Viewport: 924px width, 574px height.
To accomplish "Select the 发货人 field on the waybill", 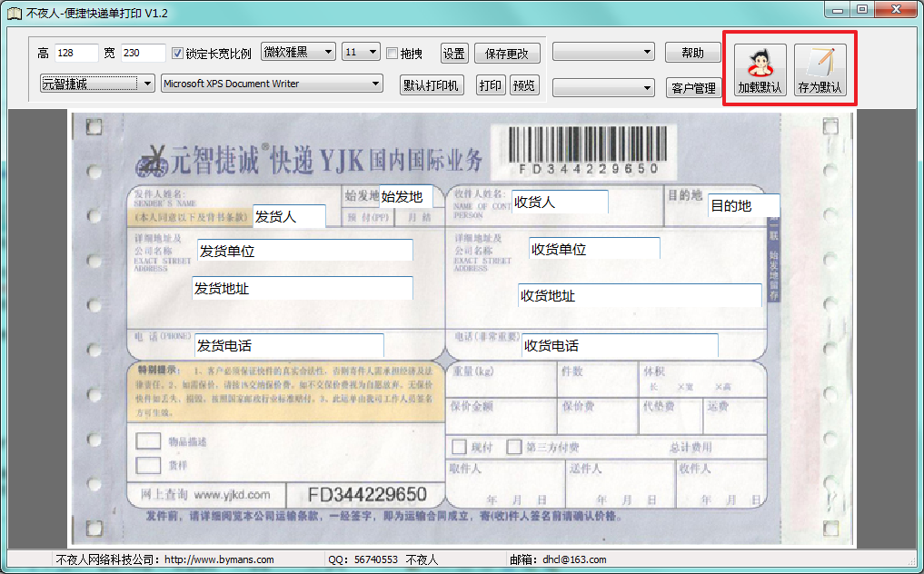I will coord(289,216).
